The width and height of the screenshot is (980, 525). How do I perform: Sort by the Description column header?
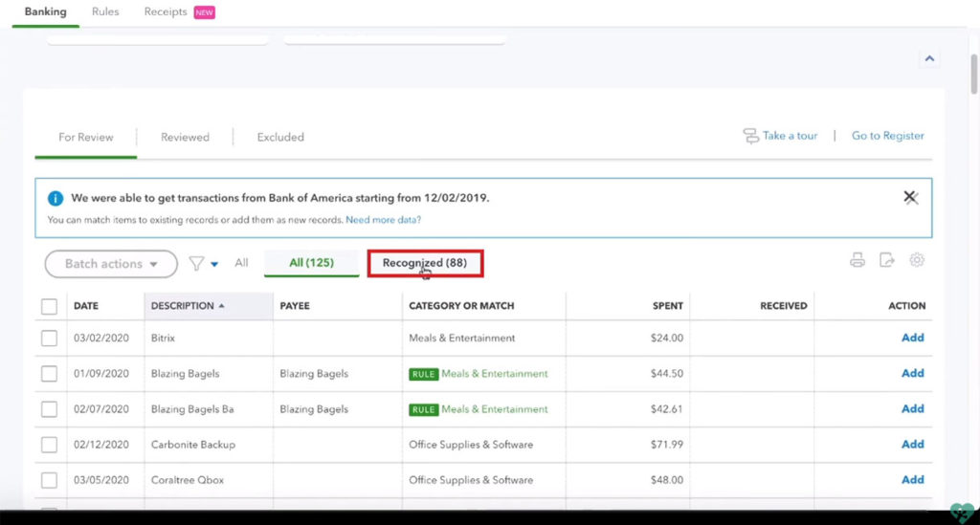pyautogui.click(x=183, y=306)
